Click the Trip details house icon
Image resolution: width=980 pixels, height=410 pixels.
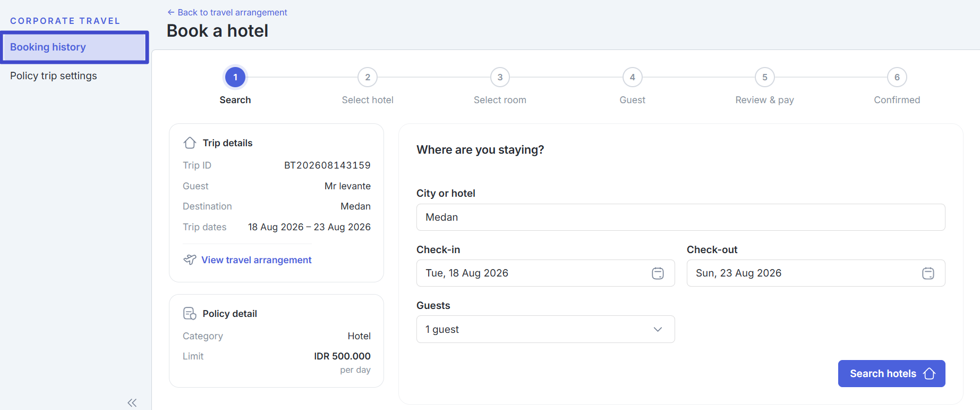(x=190, y=143)
